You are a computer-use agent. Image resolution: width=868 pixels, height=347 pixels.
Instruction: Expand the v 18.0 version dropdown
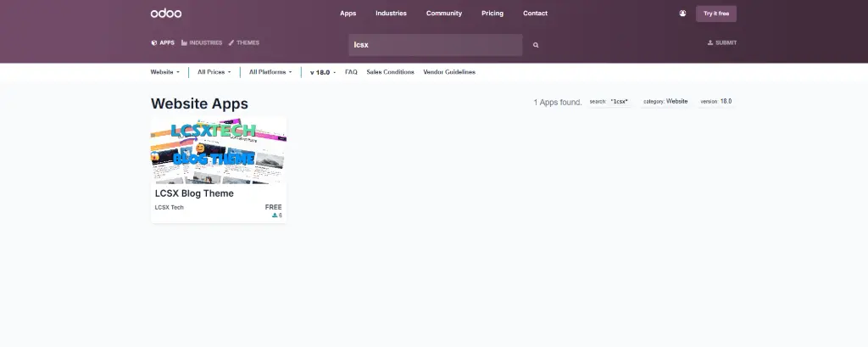(x=323, y=72)
